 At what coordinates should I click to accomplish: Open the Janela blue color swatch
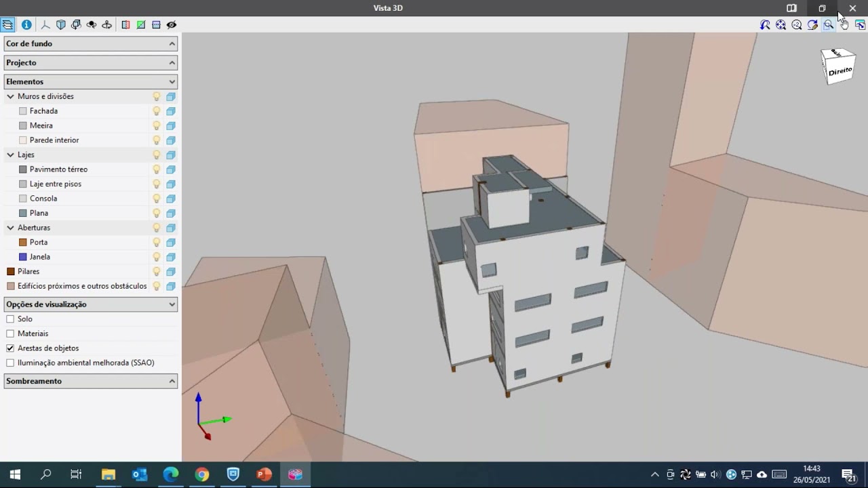pos(23,257)
